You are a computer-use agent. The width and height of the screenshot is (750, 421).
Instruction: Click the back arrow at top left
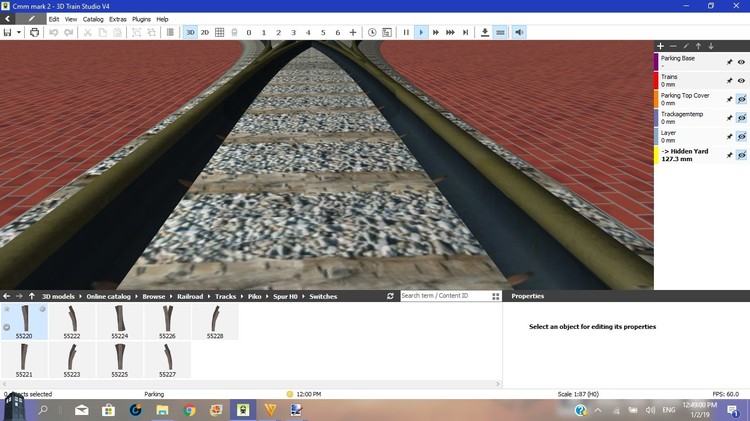[x=7, y=19]
